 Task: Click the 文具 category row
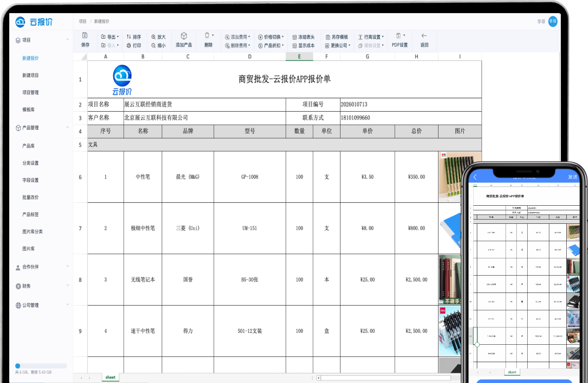pyautogui.click(x=284, y=145)
